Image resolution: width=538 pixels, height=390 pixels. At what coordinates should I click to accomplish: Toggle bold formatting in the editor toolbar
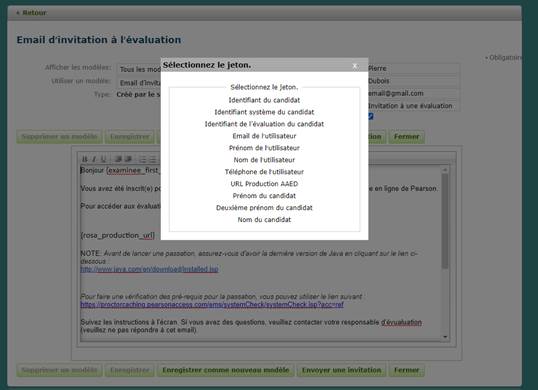pos(85,159)
